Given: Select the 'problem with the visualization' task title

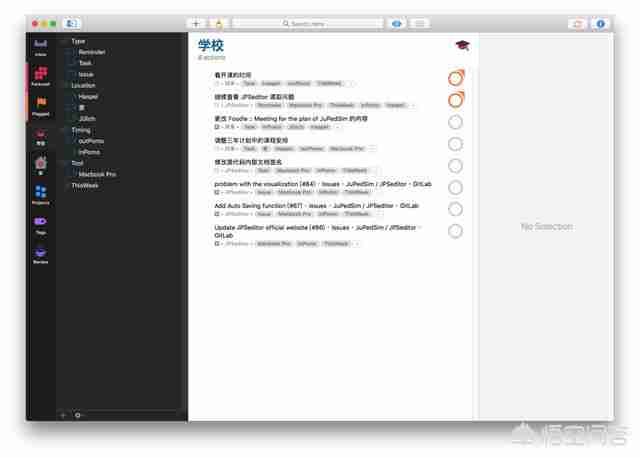Looking at the screenshot, I should (x=322, y=184).
